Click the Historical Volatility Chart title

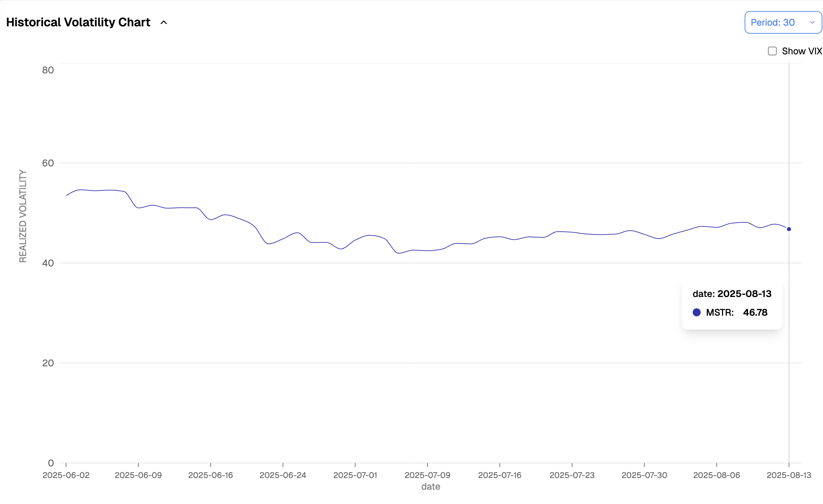[x=78, y=22]
